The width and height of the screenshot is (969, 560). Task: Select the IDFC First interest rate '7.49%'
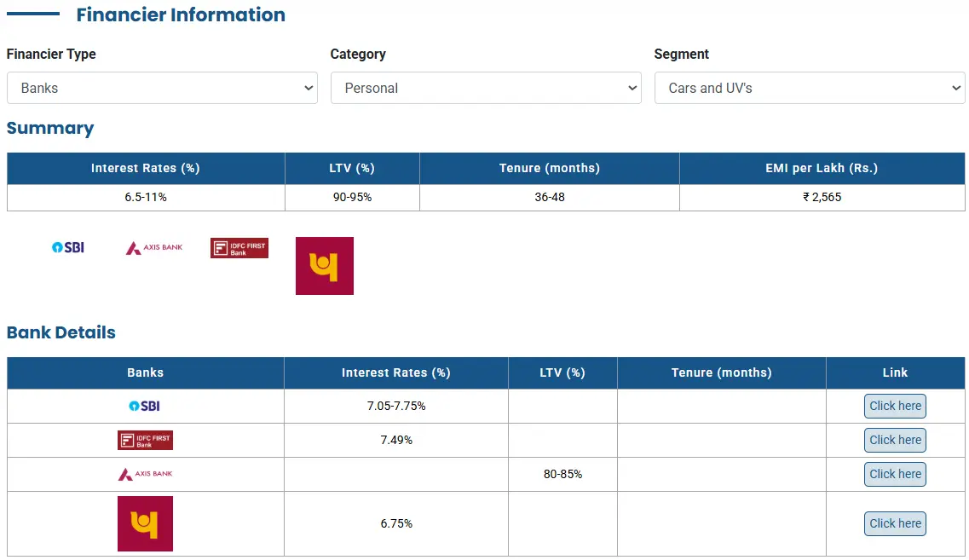[396, 440]
